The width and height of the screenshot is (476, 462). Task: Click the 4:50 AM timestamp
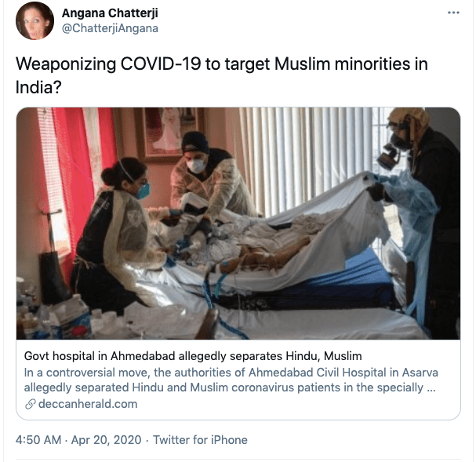pos(38,440)
